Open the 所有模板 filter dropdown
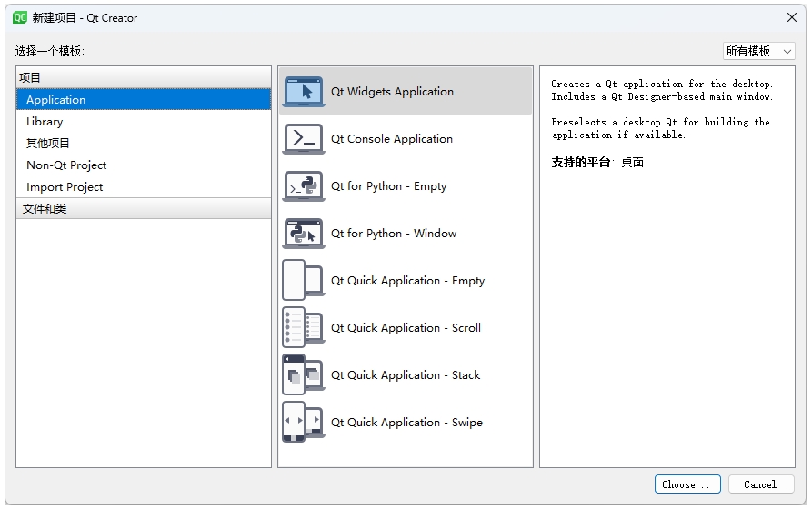Viewport: 812px width, 509px height. click(758, 51)
